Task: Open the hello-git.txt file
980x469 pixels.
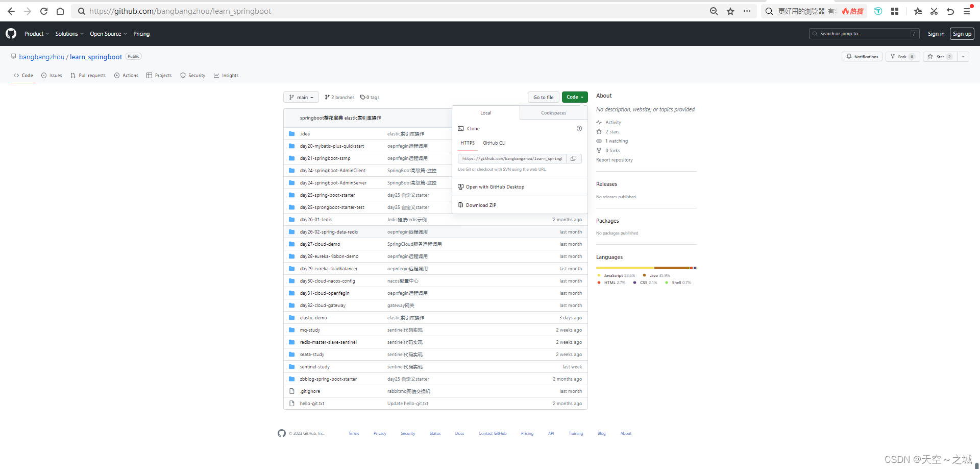Action: 312,404
